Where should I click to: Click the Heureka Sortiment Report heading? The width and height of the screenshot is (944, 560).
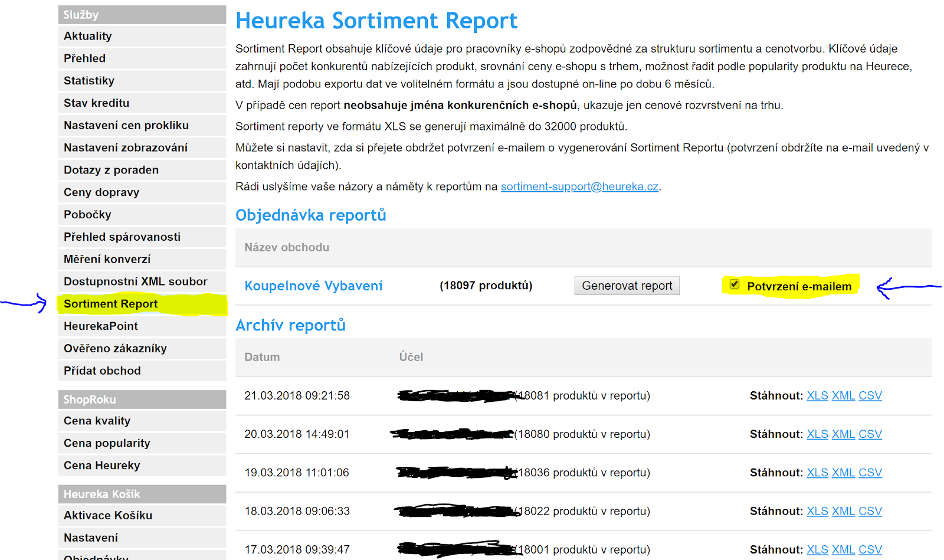click(x=376, y=21)
